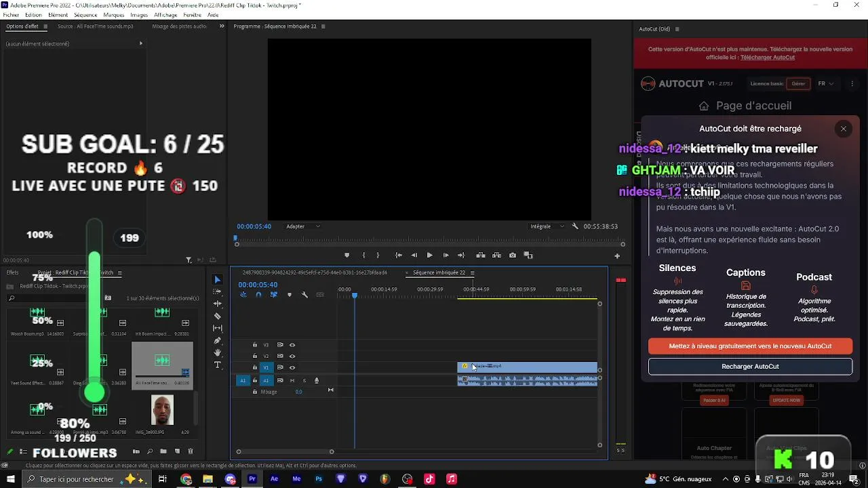Open the Marques menu
The width and height of the screenshot is (868, 488).
(x=114, y=15)
